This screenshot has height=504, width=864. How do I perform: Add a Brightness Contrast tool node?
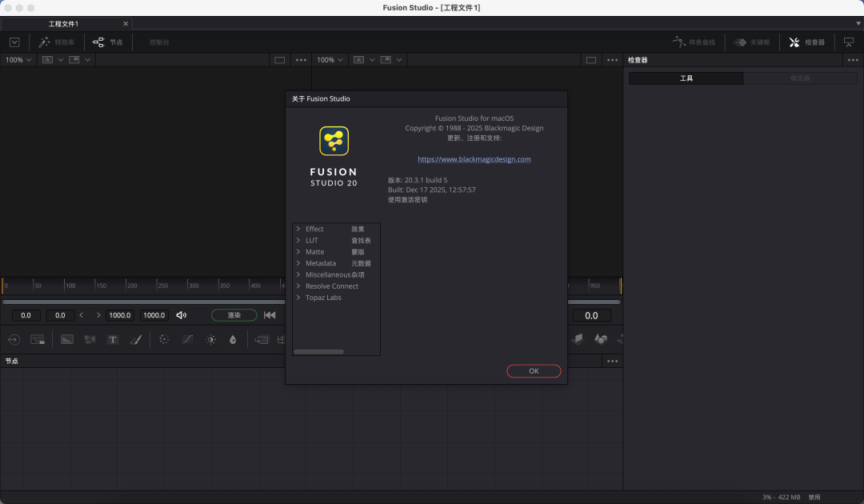point(210,339)
